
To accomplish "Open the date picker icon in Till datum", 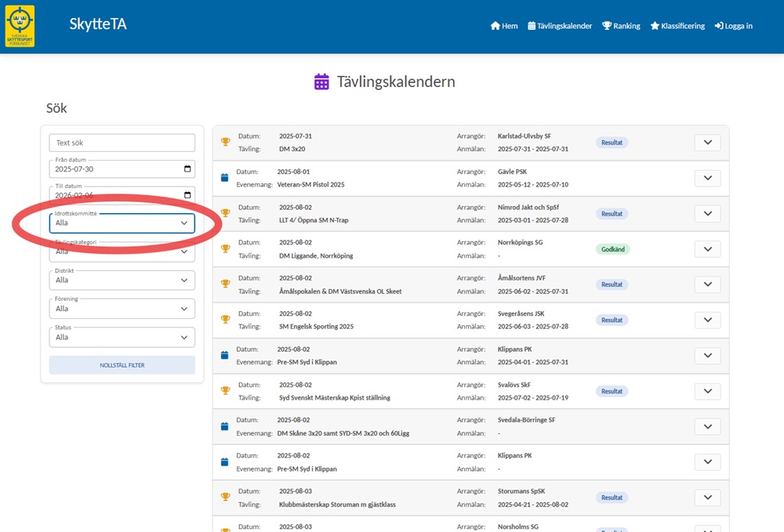I will 187,195.
